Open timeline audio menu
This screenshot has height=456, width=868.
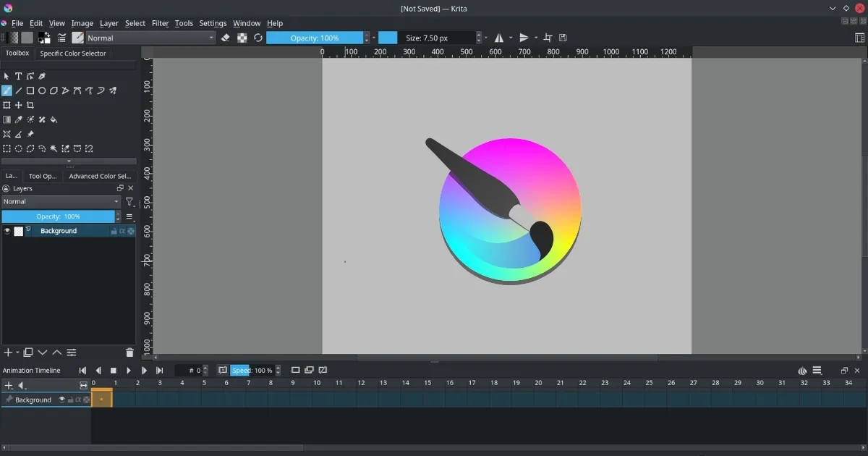click(22, 385)
